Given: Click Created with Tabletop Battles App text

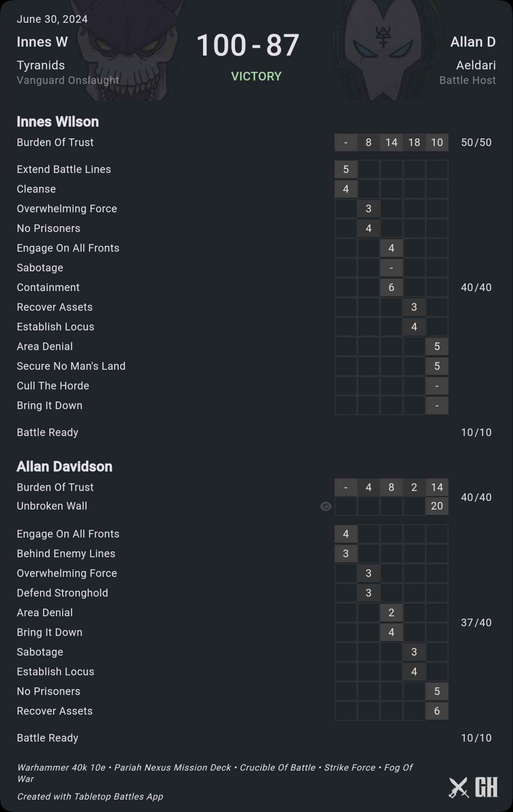Looking at the screenshot, I should pos(90,797).
